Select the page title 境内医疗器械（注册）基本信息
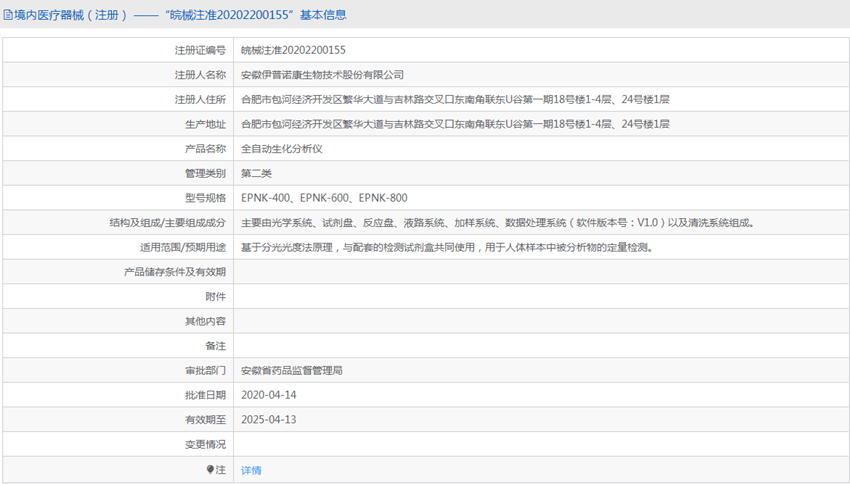The height and width of the screenshot is (484, 850). point(180,15)
